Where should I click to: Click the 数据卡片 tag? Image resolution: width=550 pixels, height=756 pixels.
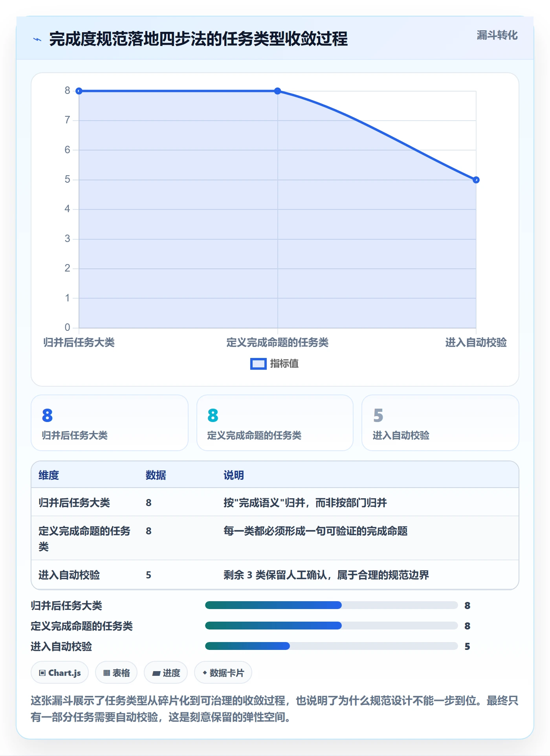pos(223,673)
